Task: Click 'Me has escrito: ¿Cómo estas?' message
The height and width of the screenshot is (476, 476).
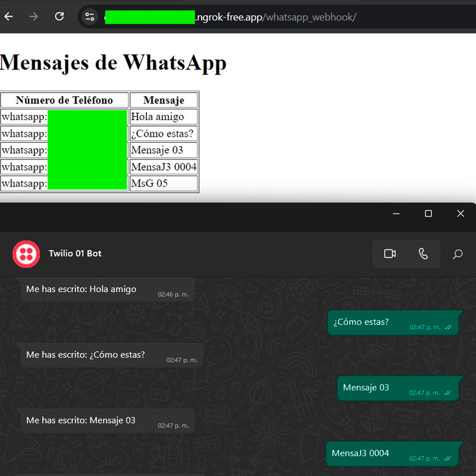Action: tap(112, 355)
